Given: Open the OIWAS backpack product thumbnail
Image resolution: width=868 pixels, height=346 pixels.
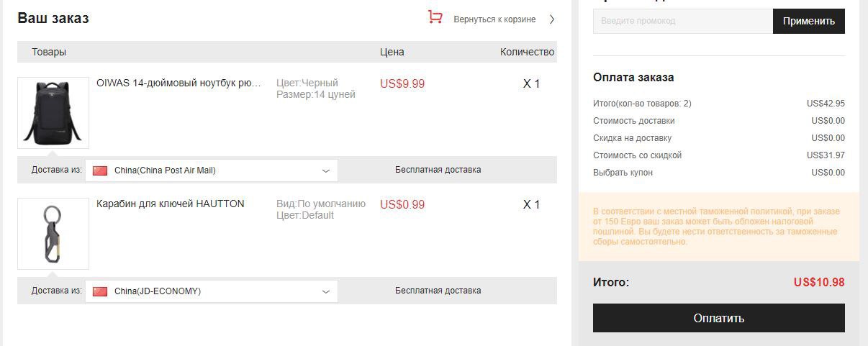Looking at the screenshot, I should click(53, 113).
